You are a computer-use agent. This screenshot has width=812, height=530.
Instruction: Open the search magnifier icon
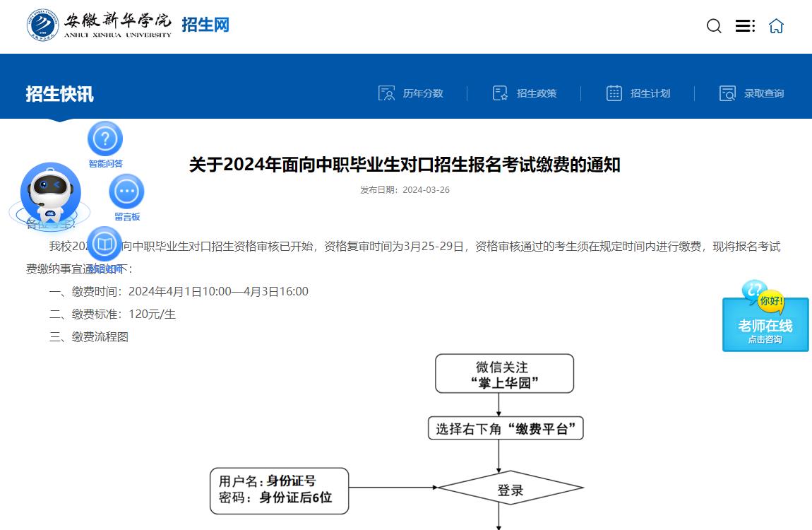tap(714, 25)
